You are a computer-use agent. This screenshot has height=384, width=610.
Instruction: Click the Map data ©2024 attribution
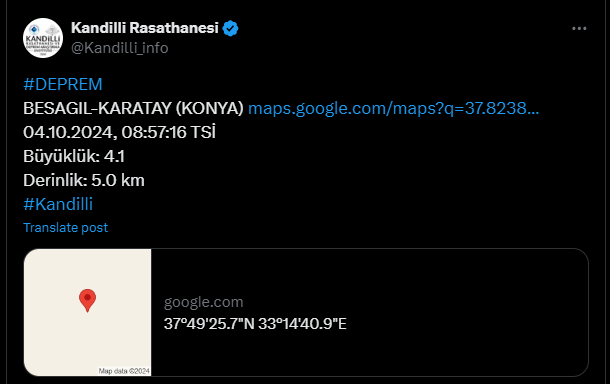tap(124, 371)
